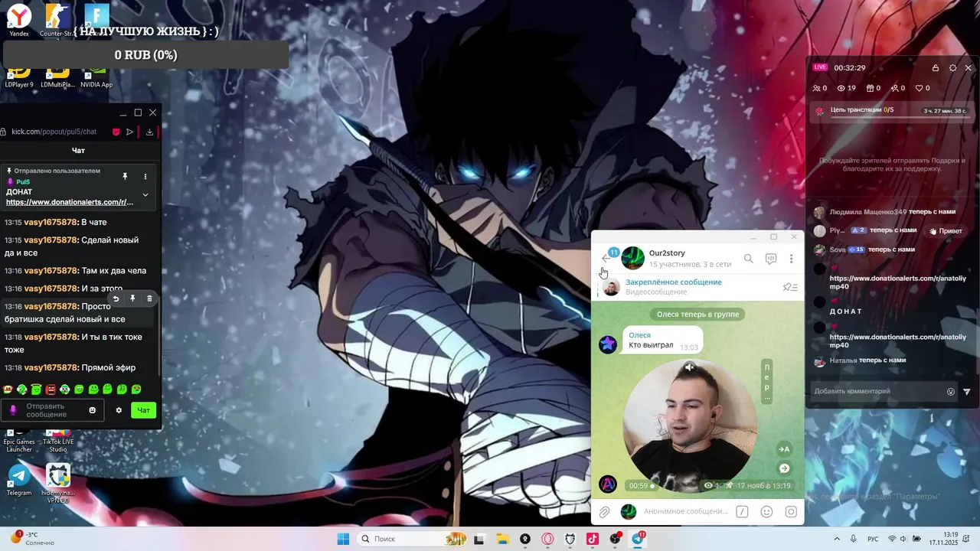Open Telegram group video chat icon
980x551 pixels.
pyautogui.click(x=771, y=259)
